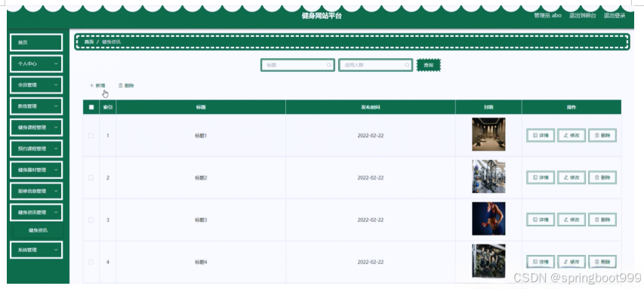Expand the 教练管理 sidebar menu
Viewport: 644px width, 289px height.
pyautogui.click(x=36, y=106)
